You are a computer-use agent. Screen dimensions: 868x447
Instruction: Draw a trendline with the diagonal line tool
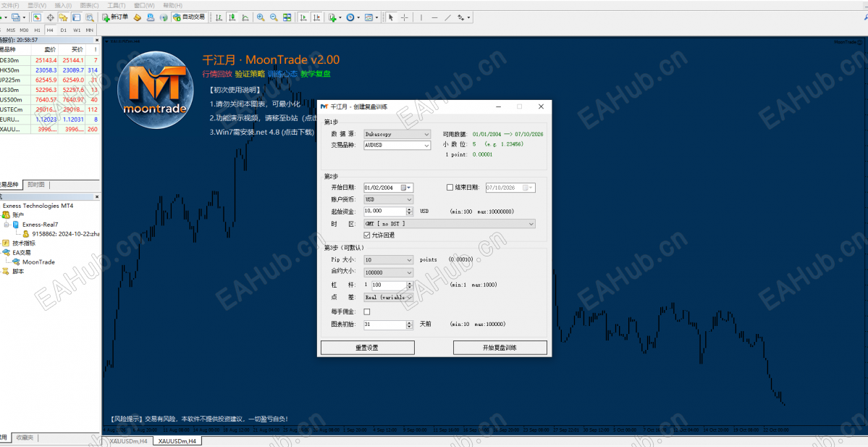[x=448, y=17]
